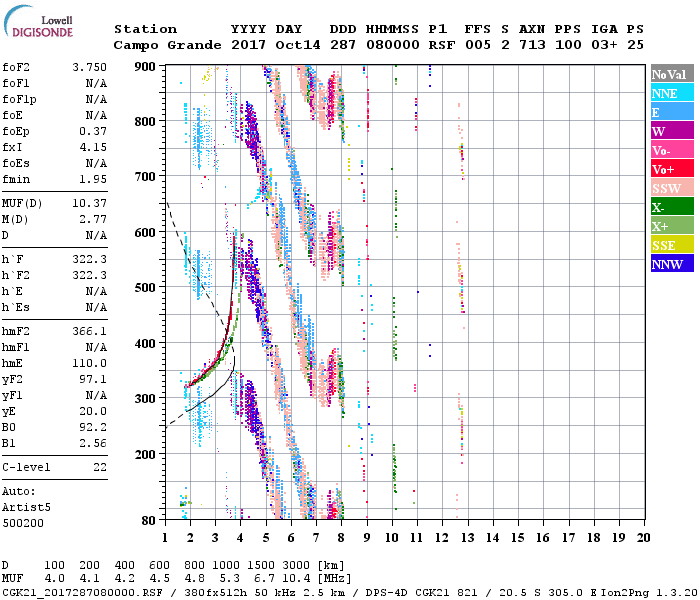Select the W purple legend swatch
Image resolution: width=700 pixels, height=600 pixels.
(672, 131)
